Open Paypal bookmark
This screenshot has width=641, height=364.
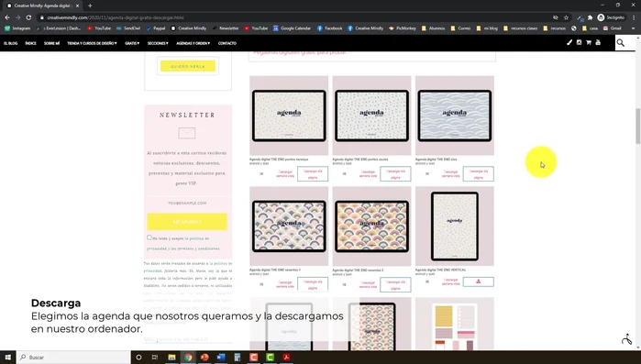point(156,28)
